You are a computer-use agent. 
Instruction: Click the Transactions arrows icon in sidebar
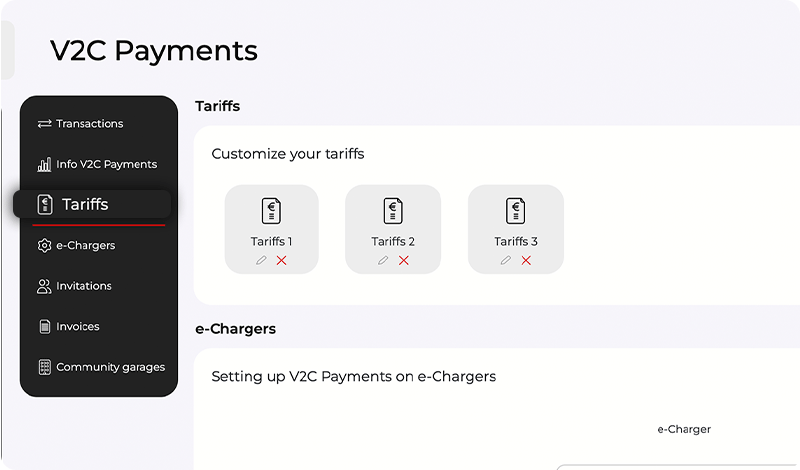44,124
